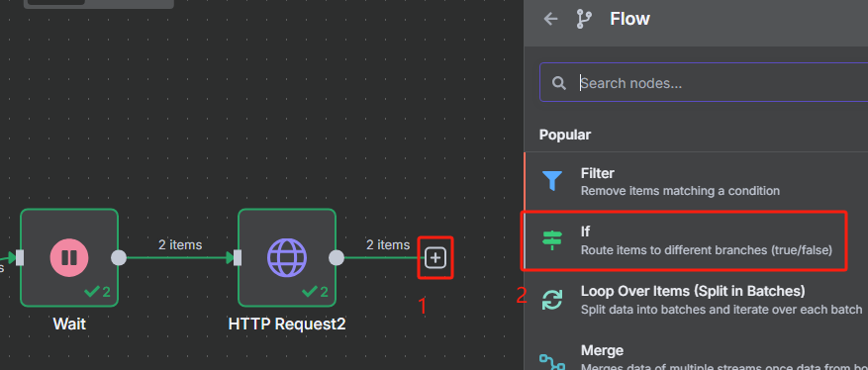Screen dimensions: 868x370
Task: Click 'Split data into batches' description
Action: [x=722, y=310]
